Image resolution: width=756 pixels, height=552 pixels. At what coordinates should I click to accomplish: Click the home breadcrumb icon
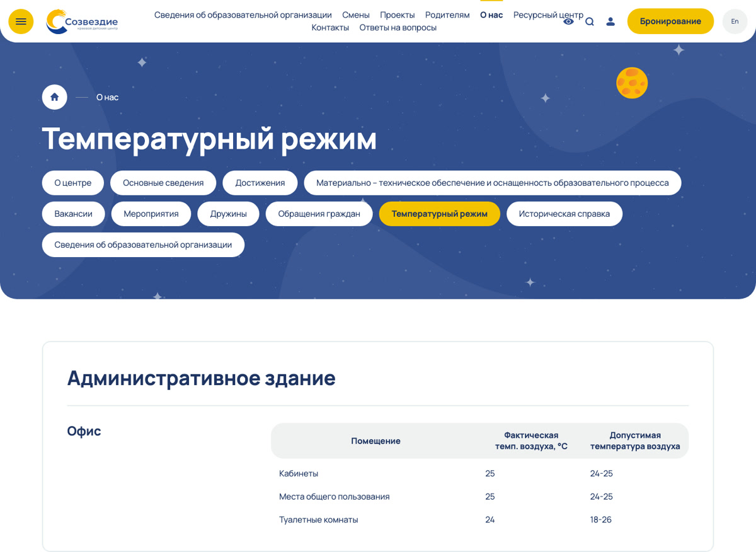55,97
